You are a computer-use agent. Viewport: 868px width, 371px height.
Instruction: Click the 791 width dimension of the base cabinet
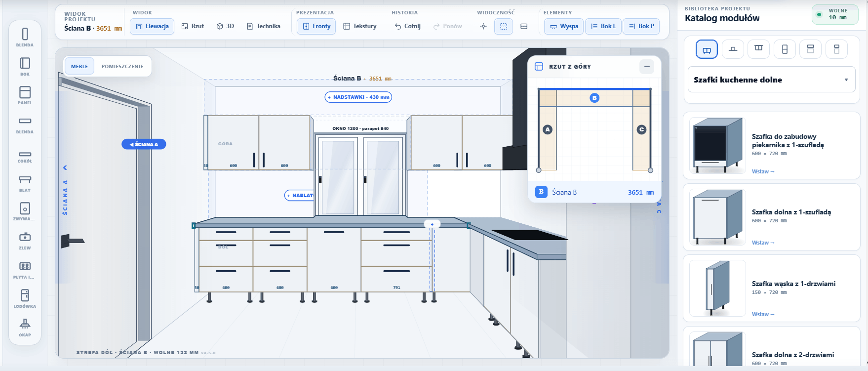click(x=397, y=288)
